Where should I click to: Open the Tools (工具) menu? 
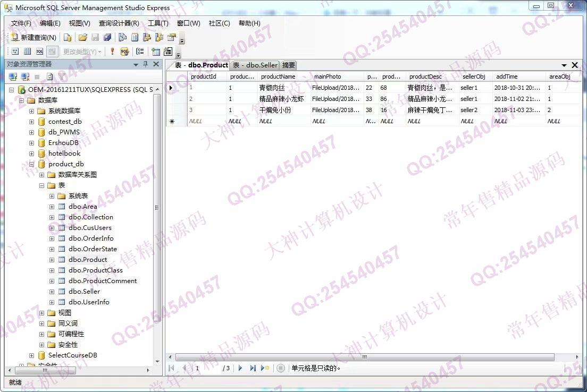158,23
